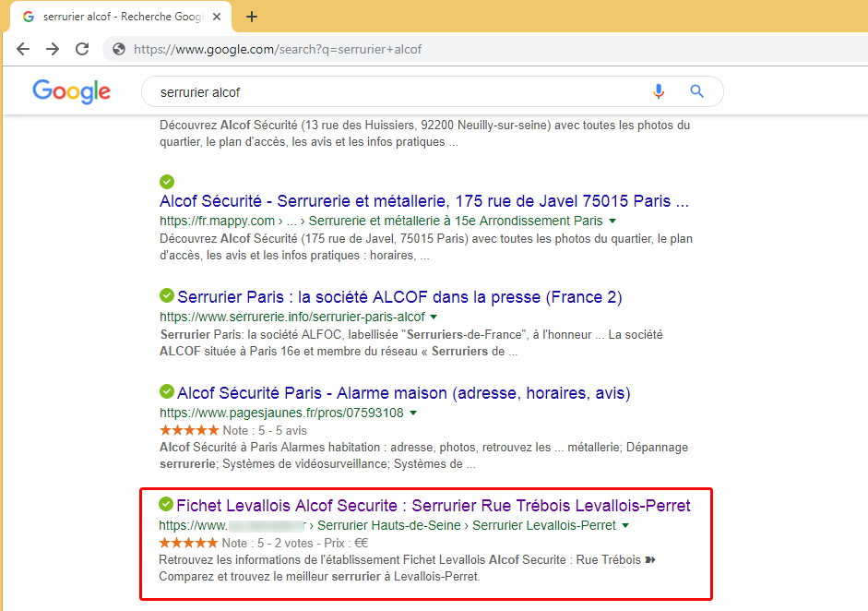Expand dropdown arrow next to pagesjaunes.fr URL
This screenshot has width=868, height=611.
413,413
